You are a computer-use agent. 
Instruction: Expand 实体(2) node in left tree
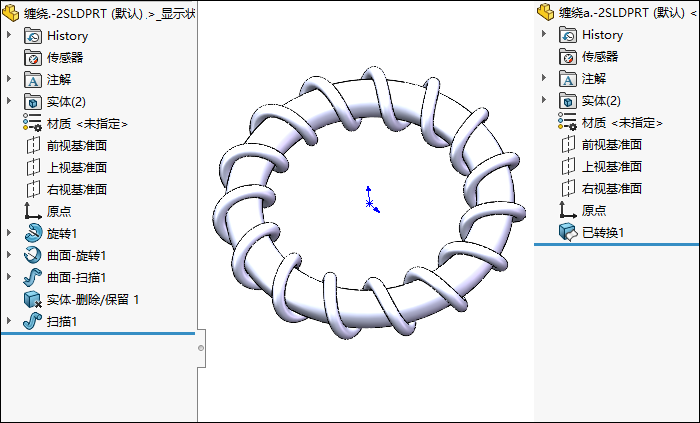click(x=8, y=100)
